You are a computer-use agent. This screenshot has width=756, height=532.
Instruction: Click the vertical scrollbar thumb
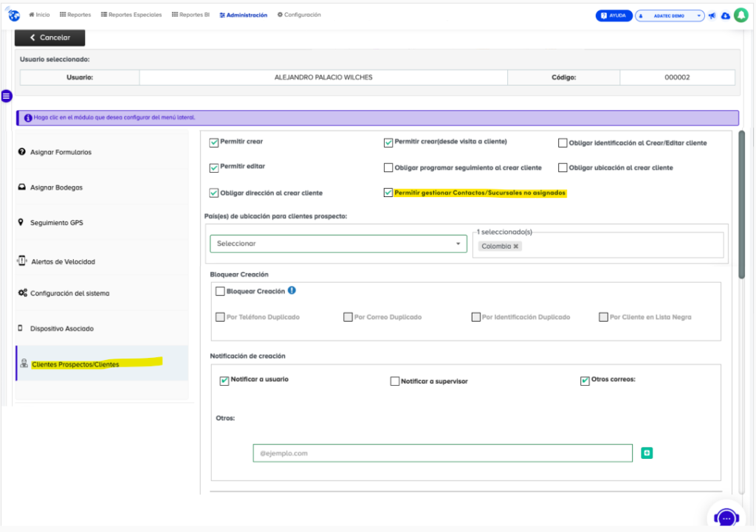(x=741, y=204)
